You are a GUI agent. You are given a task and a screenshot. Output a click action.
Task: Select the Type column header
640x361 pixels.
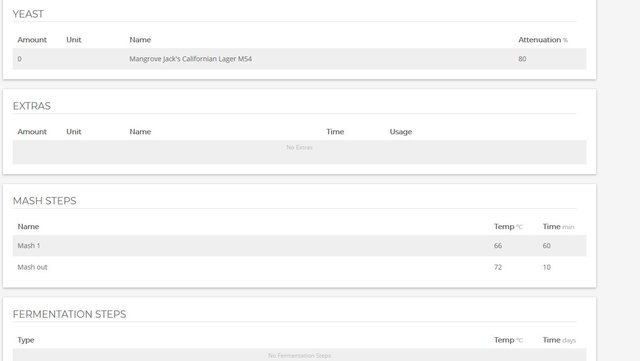click(26, 340)
